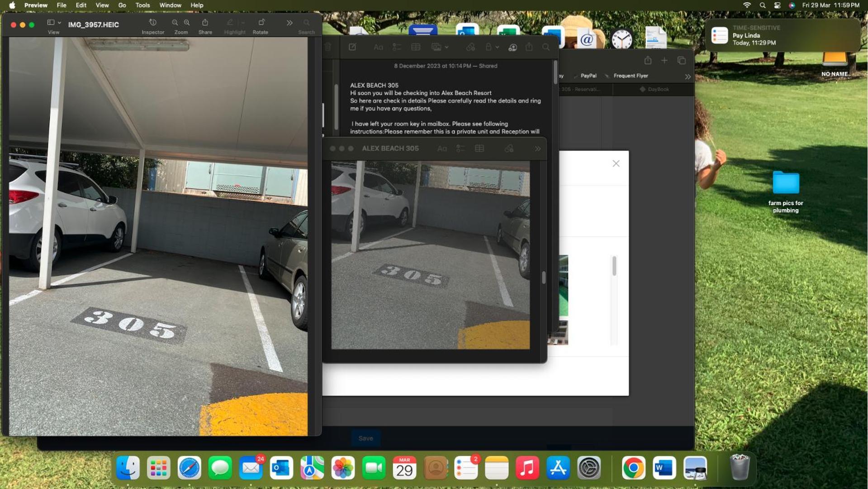The width and height of the screenshot is (868, 489).
Task: Select the NO NAME drive on desktop
Action: point(834,65)
